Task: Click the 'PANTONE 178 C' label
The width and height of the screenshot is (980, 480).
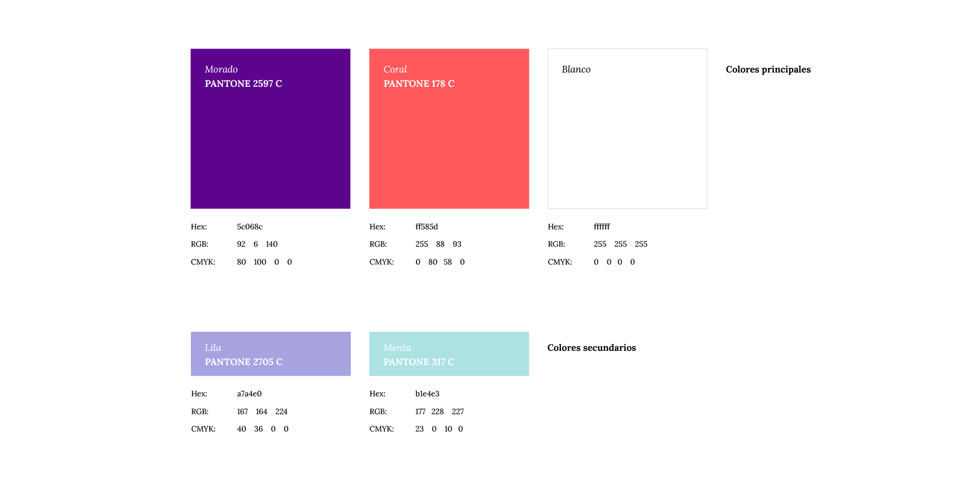Action: pyautogui.click(x=419, y=84)
